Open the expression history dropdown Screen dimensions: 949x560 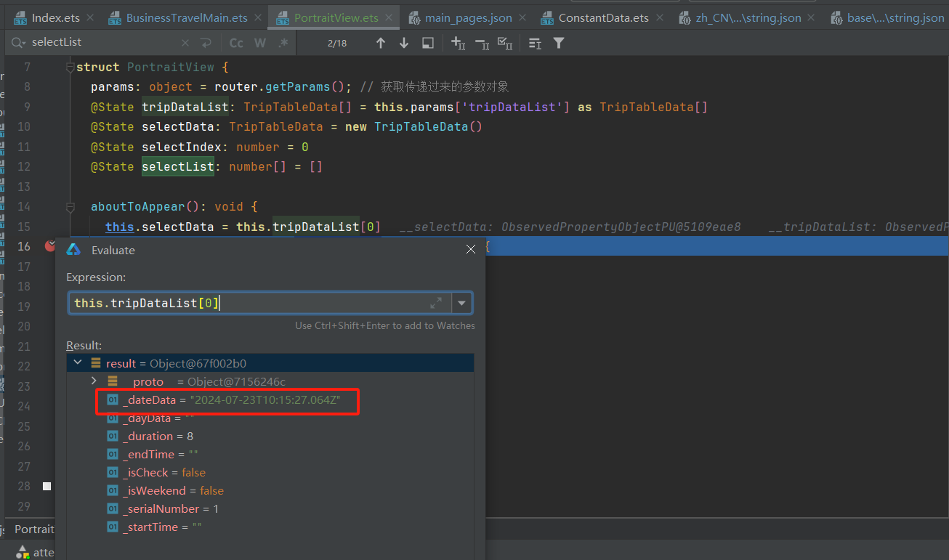pyautogui.click(x=462, y=303)
